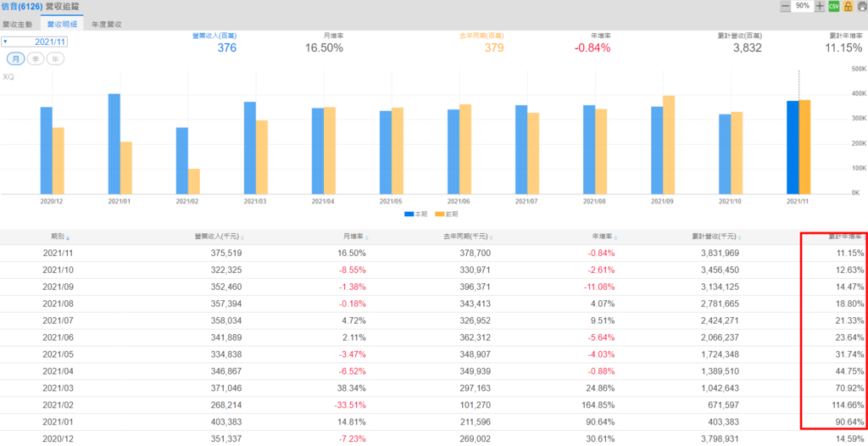The height and width of the screenshot is (446, 868).
Task: Select the 2021/06 table row label
Action: click(58, 337)
